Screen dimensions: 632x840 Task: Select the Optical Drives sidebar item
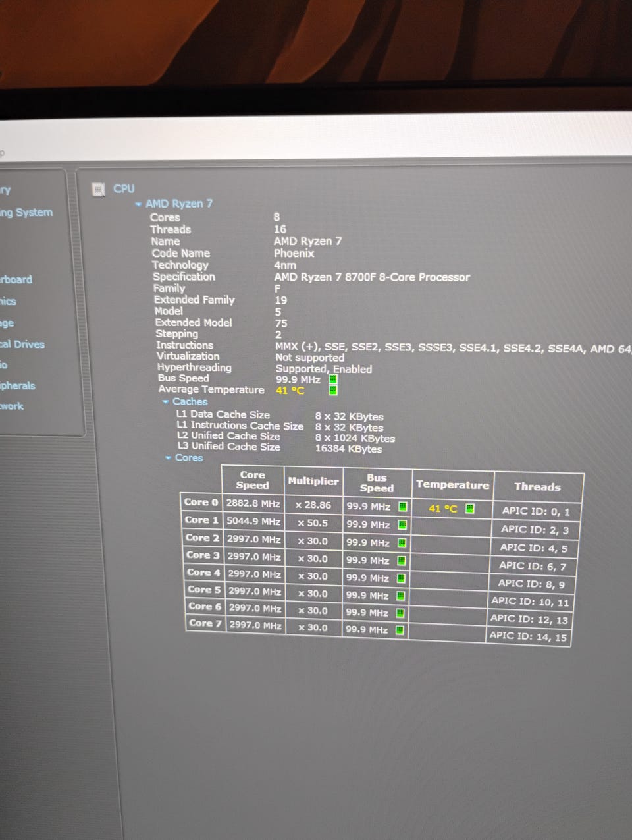click(22, 345)
